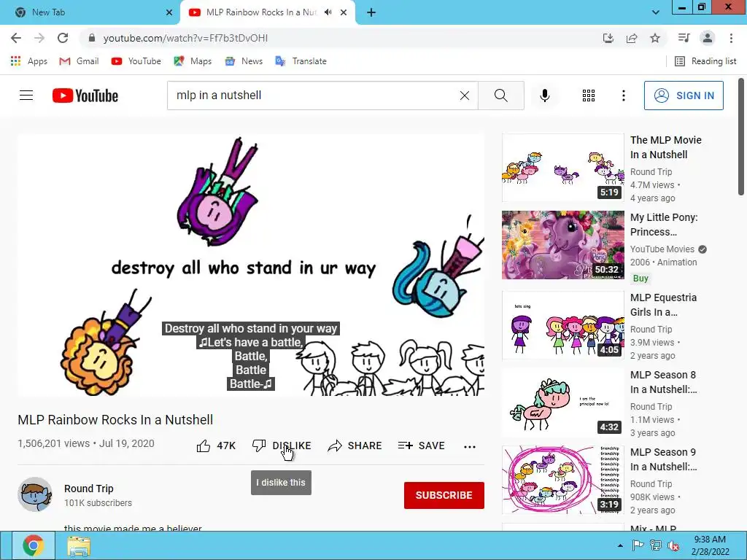
Task: Open The MLP Movie In a Nutshell thumbnail
Action: (562, 167)
